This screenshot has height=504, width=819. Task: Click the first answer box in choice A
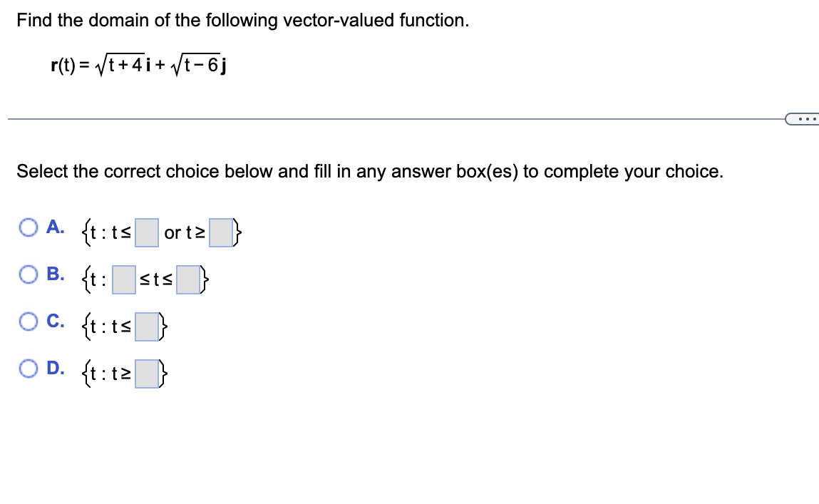point(146,233)
